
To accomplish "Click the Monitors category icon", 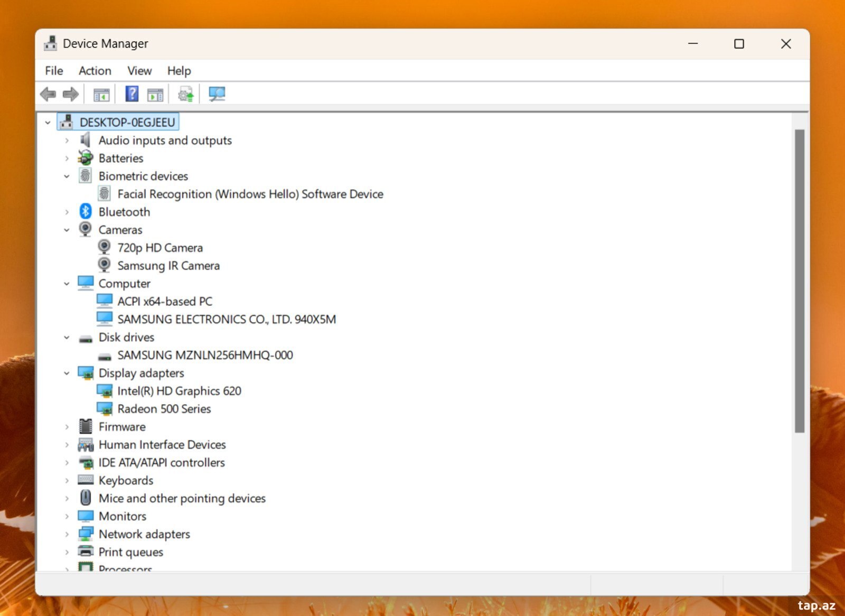I will pos(86,516).
